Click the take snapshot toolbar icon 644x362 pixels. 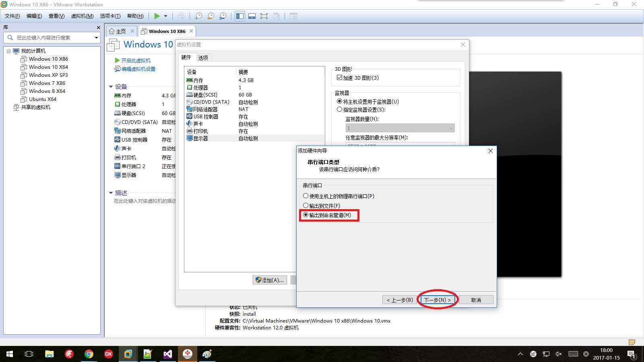[x=198, y=16]
